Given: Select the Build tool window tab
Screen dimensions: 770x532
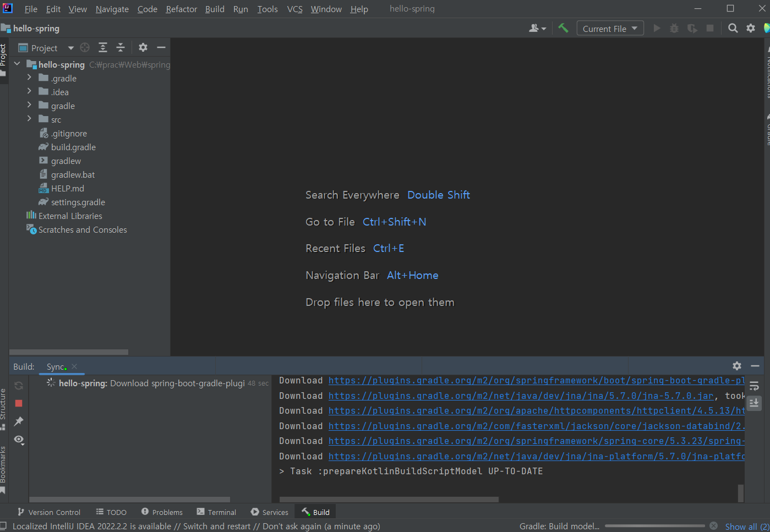Looking at the screenshot, I should (x=315, y=512).
